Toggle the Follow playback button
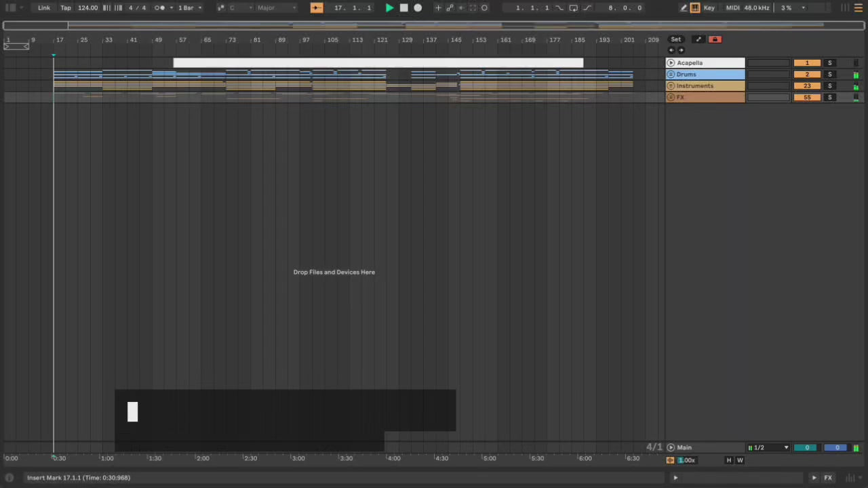868x488 pixels. tap(317, 8)
